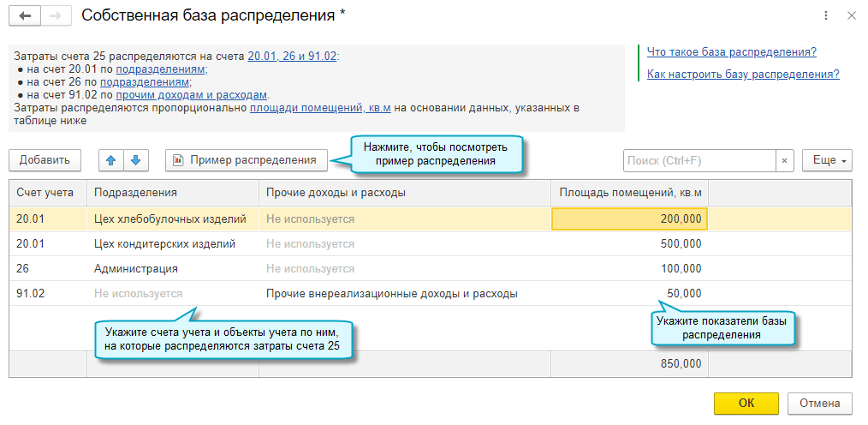Open the 'Пример распределения' example

click(246, 159)
